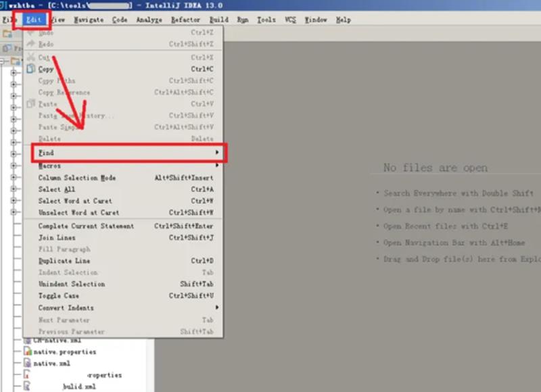Toggle Column Selection Mode
Screen dimensions: 541x392
pos(123,178)
